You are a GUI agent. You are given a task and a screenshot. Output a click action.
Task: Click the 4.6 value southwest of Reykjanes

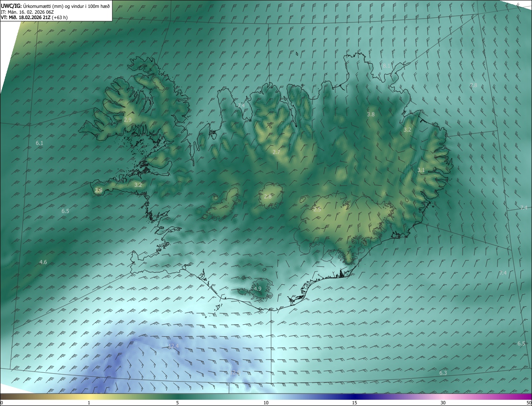click(x=43, y=262)
